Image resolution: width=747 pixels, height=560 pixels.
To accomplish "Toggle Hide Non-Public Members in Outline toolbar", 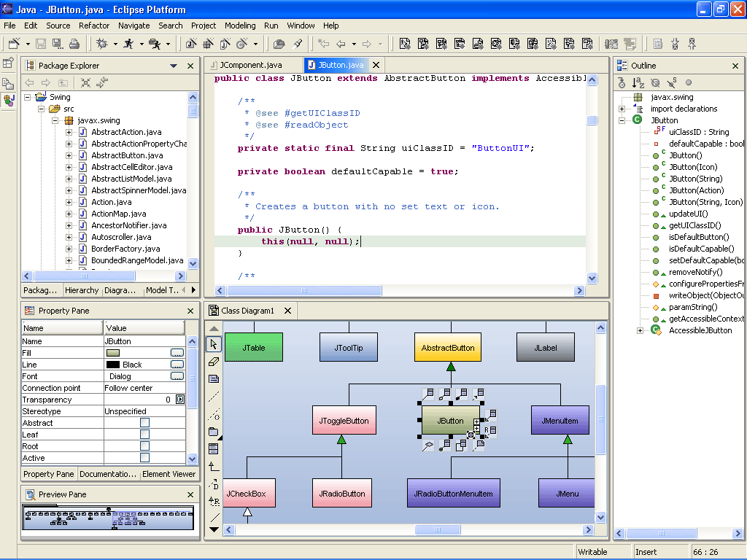I will pyautogui.click(x=689, y=83).
